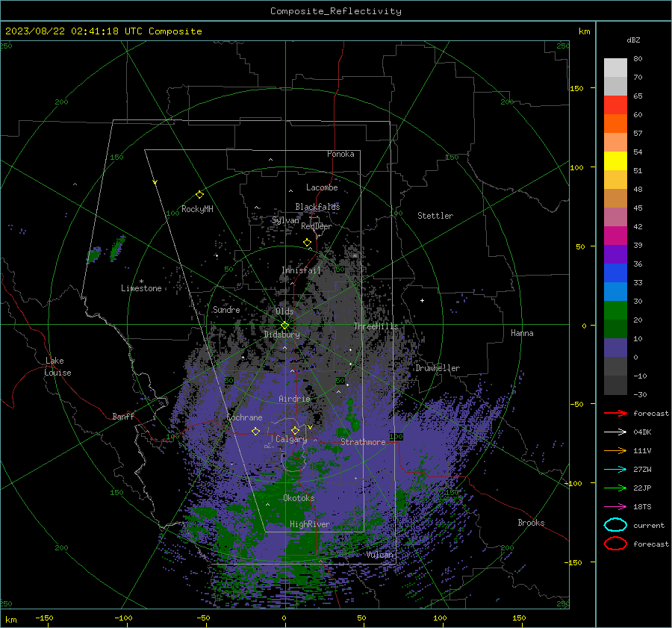672x628 pixels.
Task: Select the blue 33 dBZ color swatch
Action: [615, 273]
